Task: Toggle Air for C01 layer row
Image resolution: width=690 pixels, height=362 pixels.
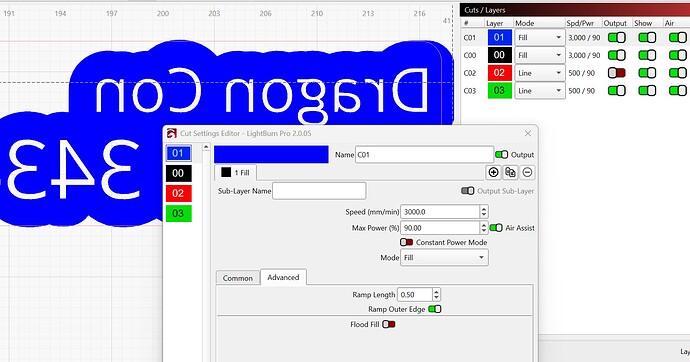Action: 678,38
